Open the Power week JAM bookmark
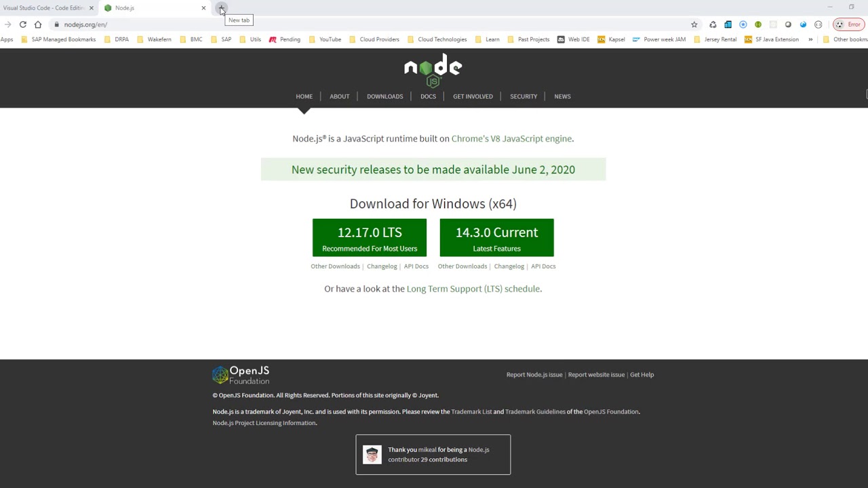 click(659, 39)
